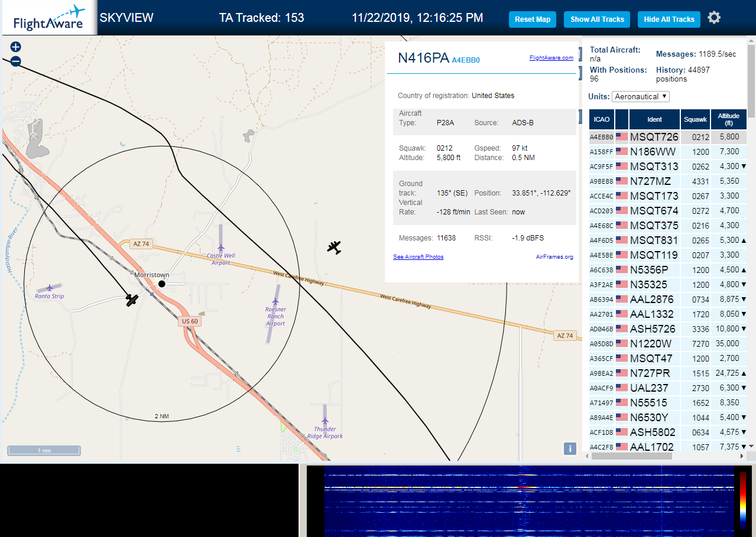The height and width of the screenshot is (537, 756).
Task: Zoom in the map with plus icon
Action: 16,47
